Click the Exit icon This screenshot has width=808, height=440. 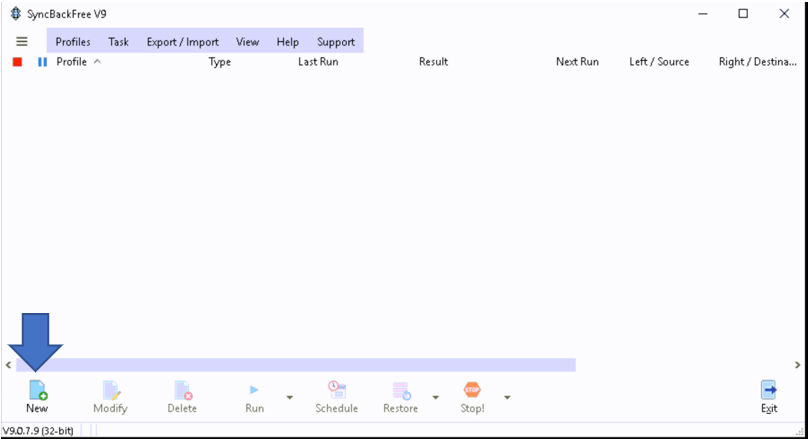point(769,390)
